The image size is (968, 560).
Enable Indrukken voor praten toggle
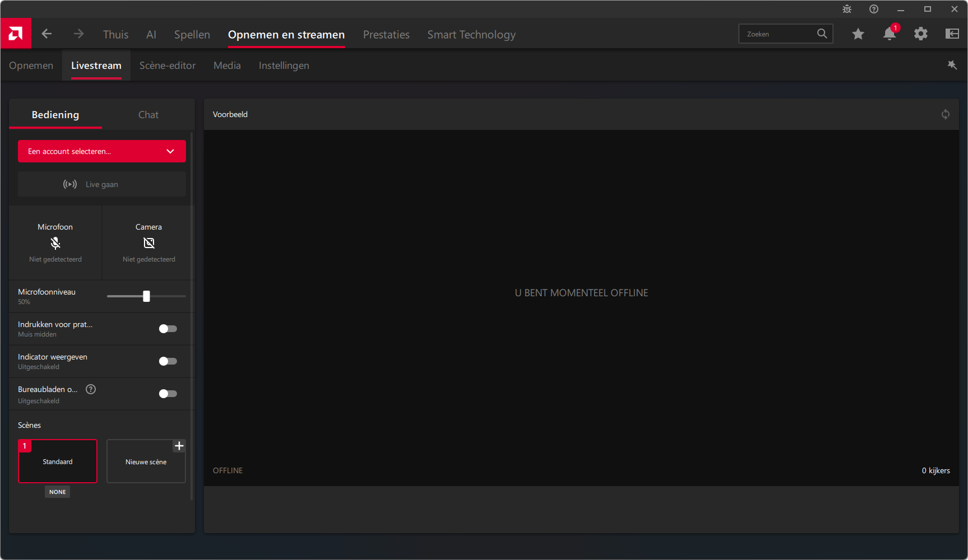(x=167, y=329)
